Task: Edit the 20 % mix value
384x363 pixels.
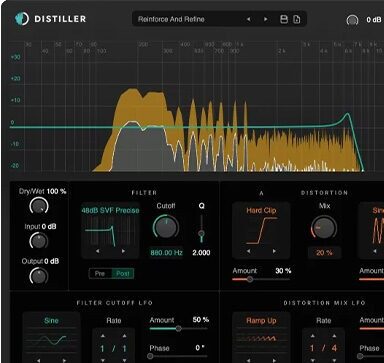Action: click(324, 253)
